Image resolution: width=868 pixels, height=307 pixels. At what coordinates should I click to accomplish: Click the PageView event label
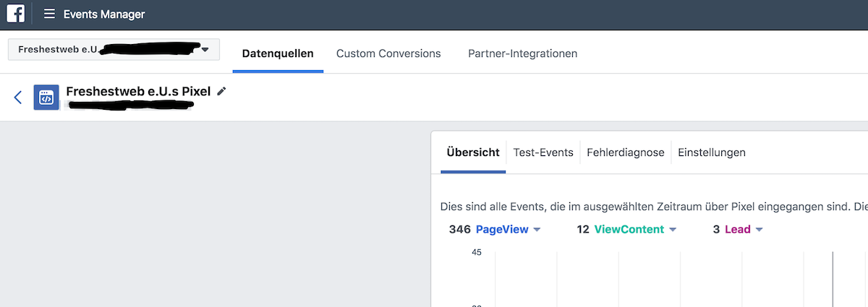[x=502, y=230]
